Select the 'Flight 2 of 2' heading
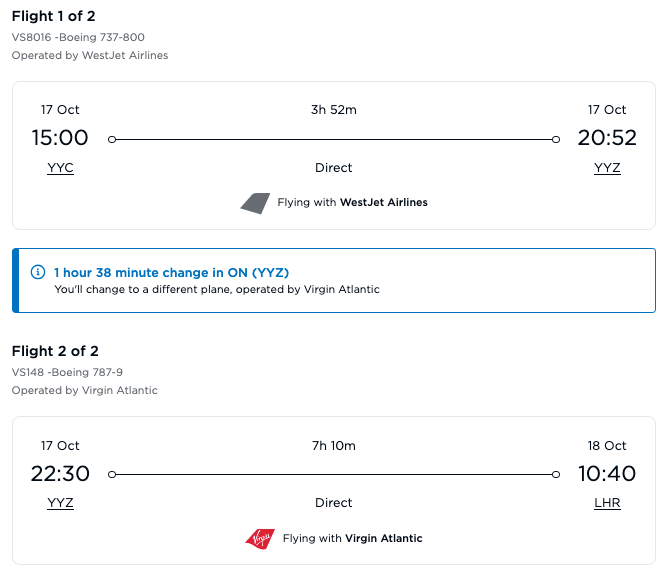This screenshot has height=580, width=672. [x=55, y=350]
